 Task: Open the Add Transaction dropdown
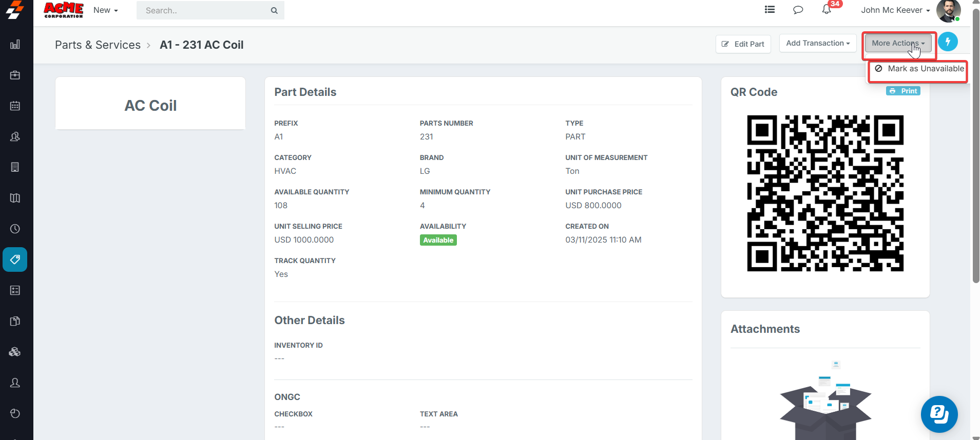tap(817, 44)
